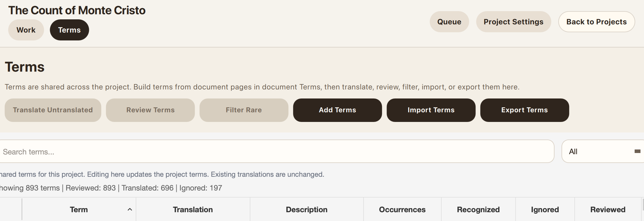Viewport: 644px width, 221px height.
Task: Sort by the Translation column
Action: pos(193,210)
